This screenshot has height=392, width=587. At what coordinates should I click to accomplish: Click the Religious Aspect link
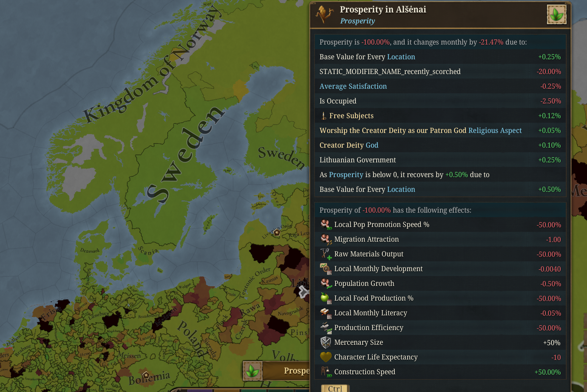495,130
